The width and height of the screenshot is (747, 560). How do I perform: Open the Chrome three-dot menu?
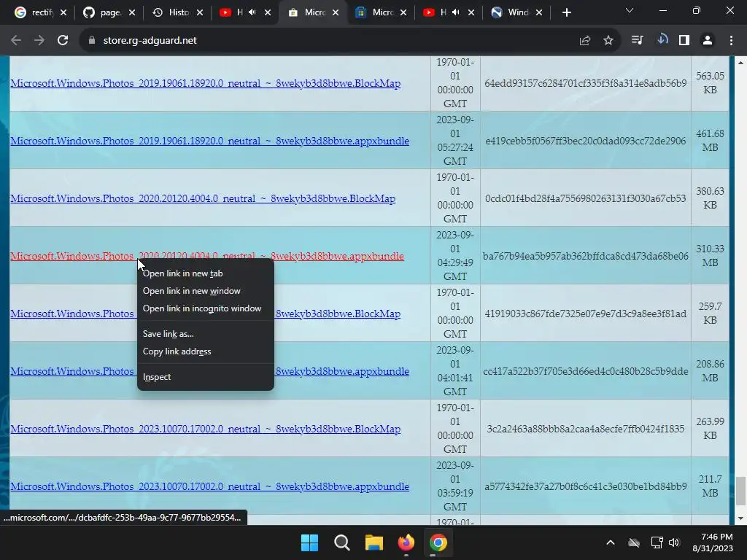pyautogui.click(x=731, y=41)
